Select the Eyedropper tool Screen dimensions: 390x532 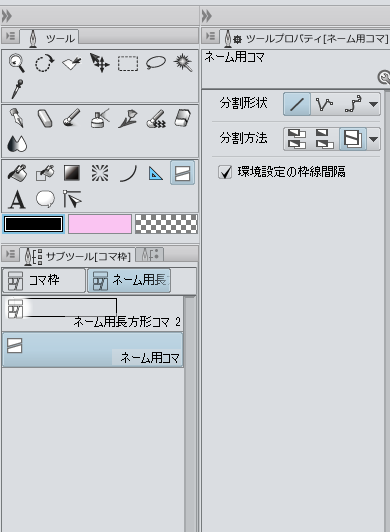coord(17,89)
